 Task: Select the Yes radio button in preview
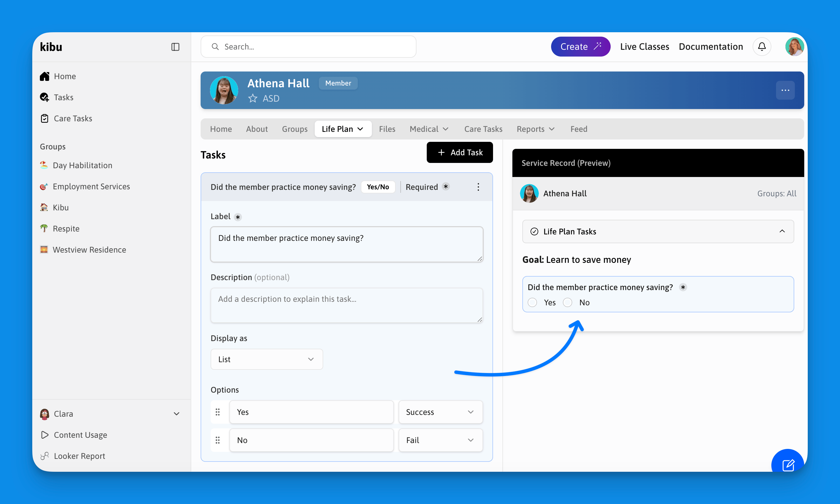pyautogui.click(x=532, y=302)
